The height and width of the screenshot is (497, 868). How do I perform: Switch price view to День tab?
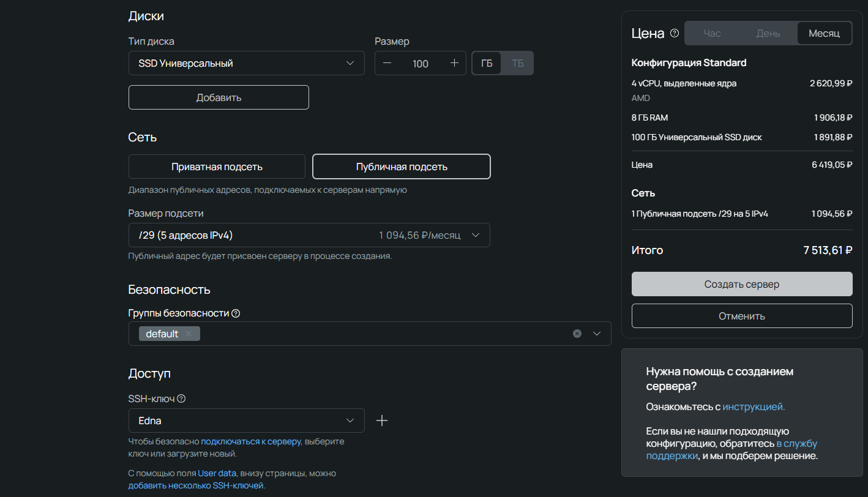768,33
